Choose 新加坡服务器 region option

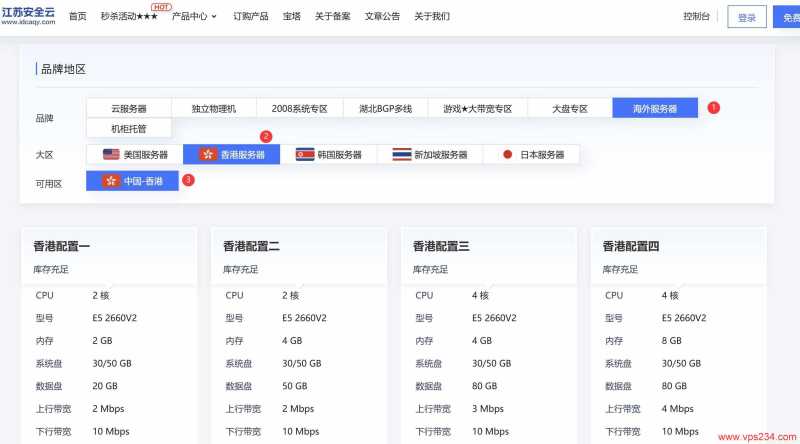click(430, 155)
